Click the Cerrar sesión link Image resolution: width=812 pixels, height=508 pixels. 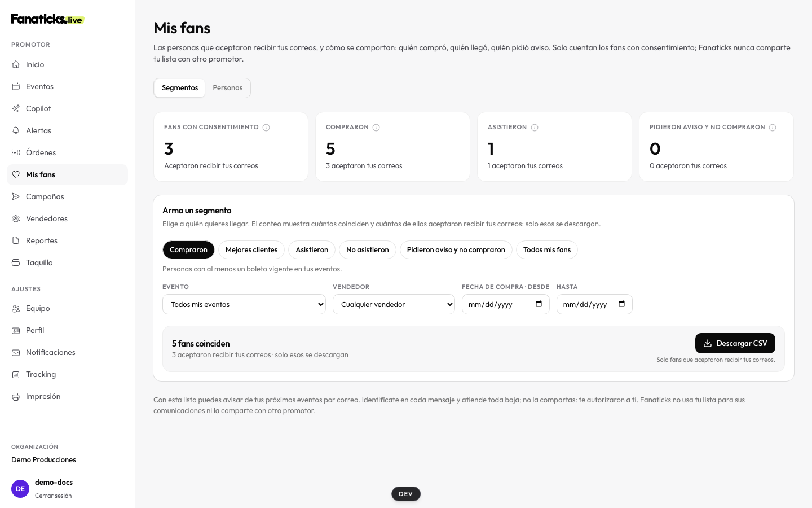click(53, 496)
